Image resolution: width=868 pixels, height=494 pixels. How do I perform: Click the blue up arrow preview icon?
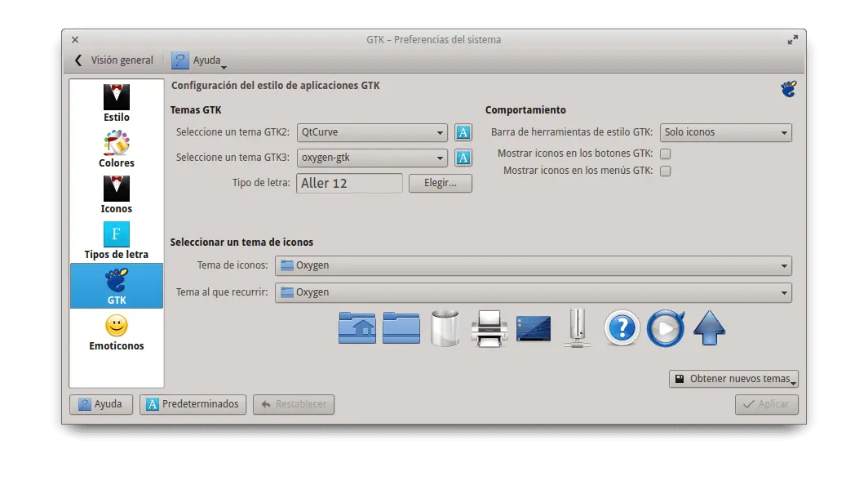[709, 328]
